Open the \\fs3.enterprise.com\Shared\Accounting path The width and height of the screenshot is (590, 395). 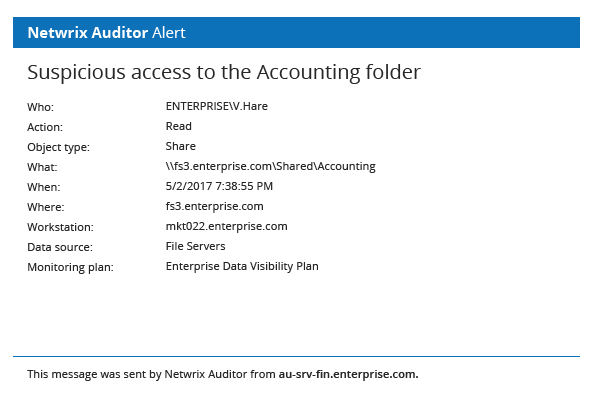pyautogui.click(x=271, y=166)
